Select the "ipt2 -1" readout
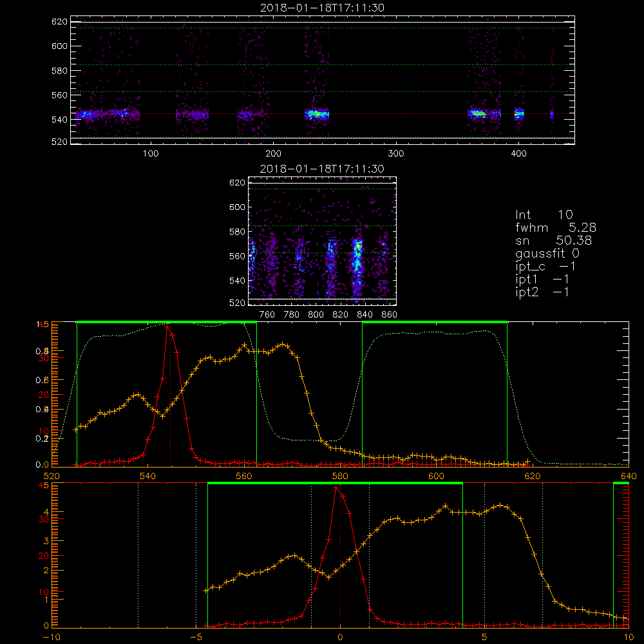 tap(542, 292)
